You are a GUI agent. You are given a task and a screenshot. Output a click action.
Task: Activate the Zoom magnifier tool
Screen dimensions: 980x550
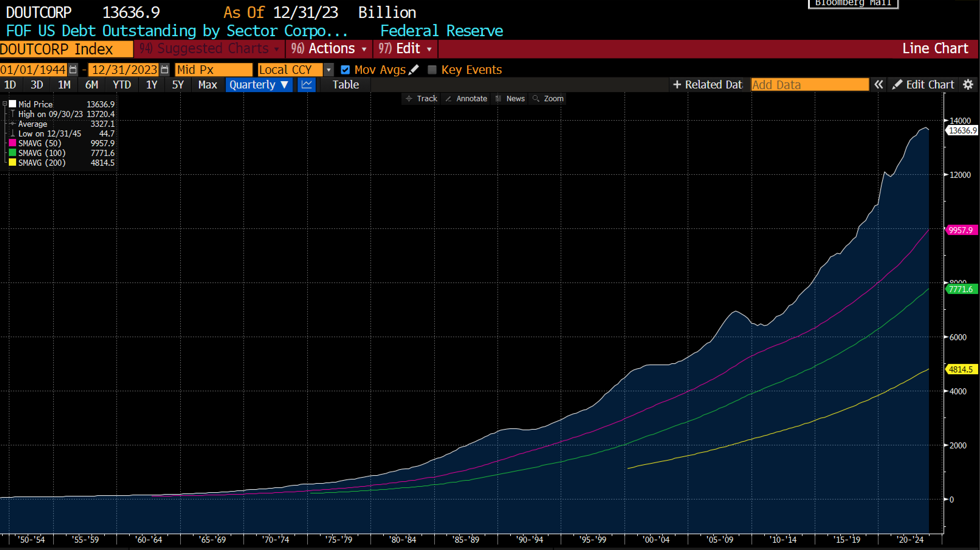pyautogui.click(x=548, y=99)
